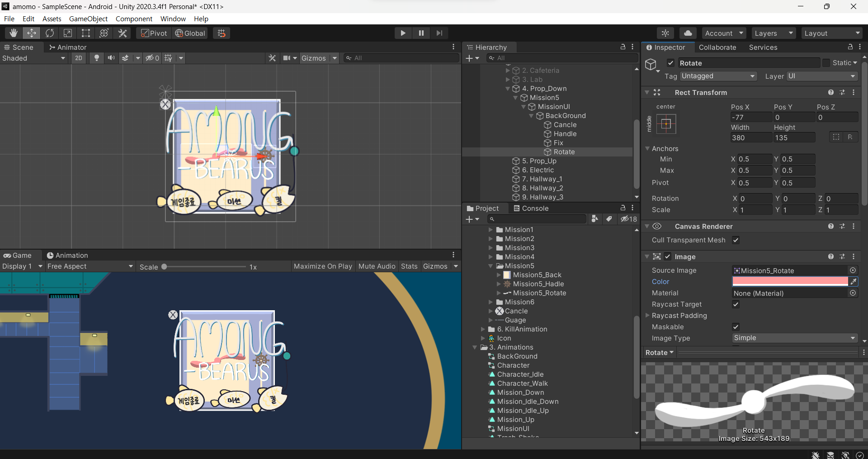The height and width of the screenshot is (459, 868).
Task: Toggle grid snapping icon in toolbar
Action: click(x=222, y=33)
